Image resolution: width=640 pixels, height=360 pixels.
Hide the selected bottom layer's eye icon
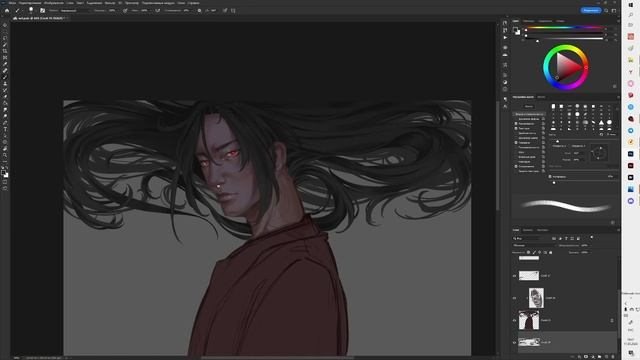coord(514,342)
